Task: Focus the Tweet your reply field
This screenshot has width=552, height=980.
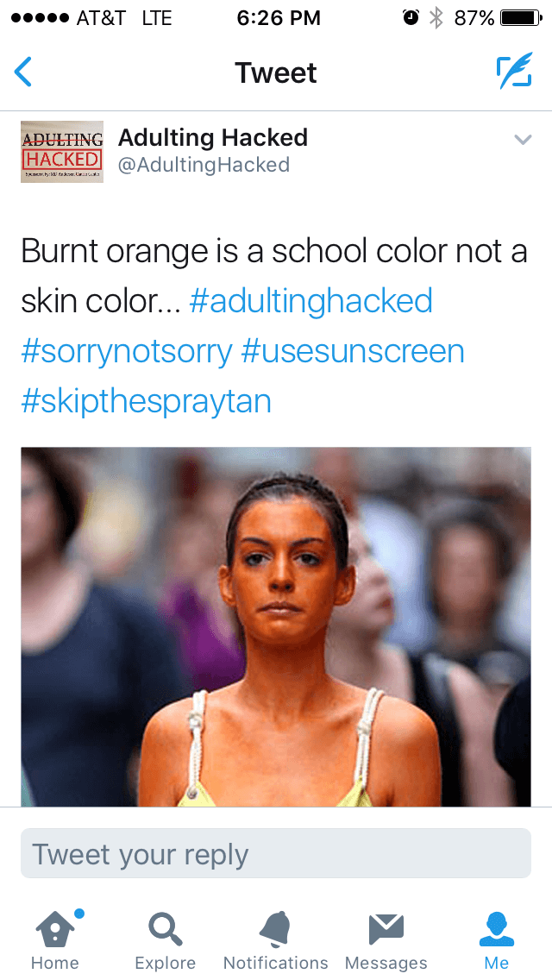Action: [276, 854]
